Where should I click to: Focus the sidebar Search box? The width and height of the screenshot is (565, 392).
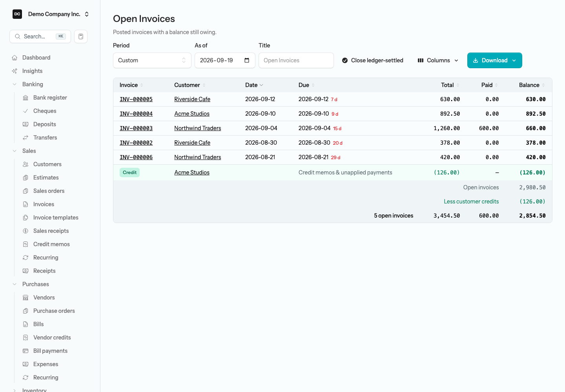pos(40,36)
